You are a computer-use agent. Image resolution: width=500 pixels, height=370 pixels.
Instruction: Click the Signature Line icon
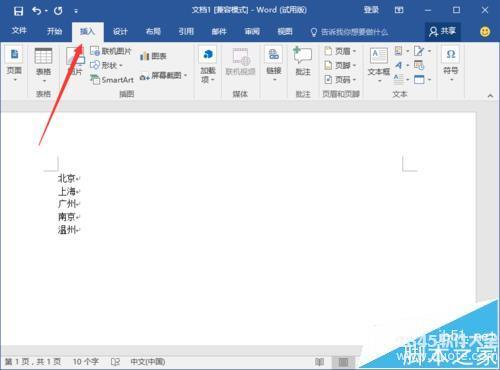419,51
